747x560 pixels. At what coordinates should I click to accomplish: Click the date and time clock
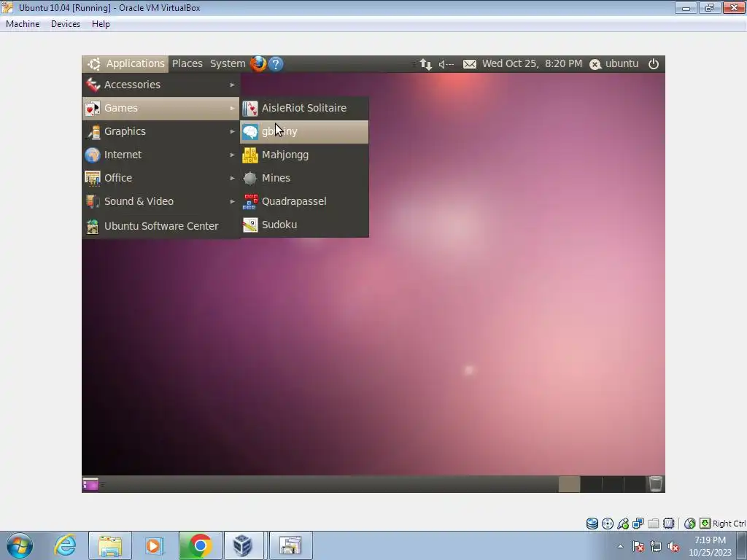[532, 64]
